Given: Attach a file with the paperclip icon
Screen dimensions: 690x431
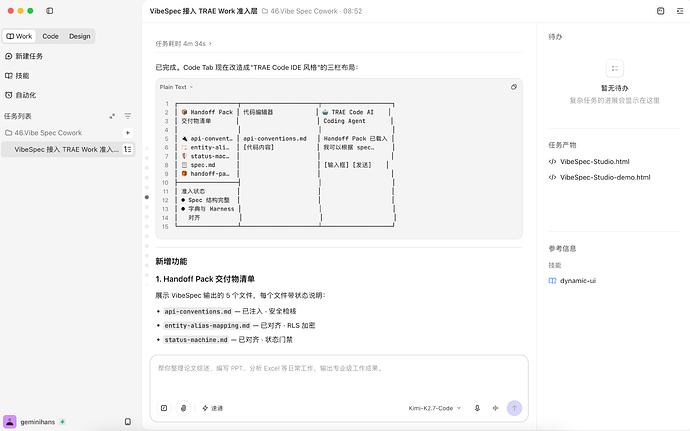Looking at the screenshot, I should coord(184,408).
